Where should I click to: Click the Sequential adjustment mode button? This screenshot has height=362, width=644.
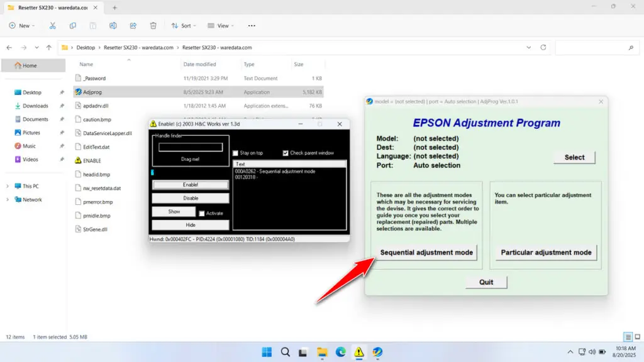[x=426, y=253]
